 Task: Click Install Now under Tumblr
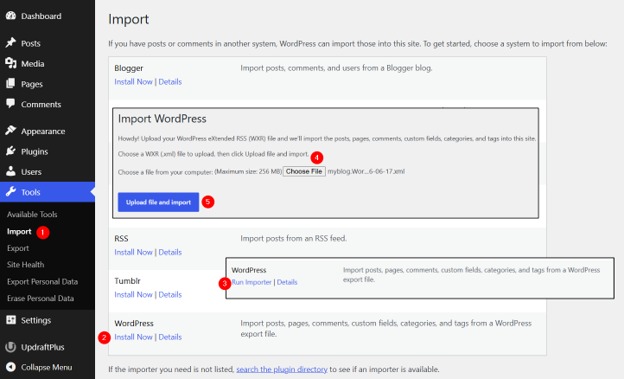(x=133, y=295)
